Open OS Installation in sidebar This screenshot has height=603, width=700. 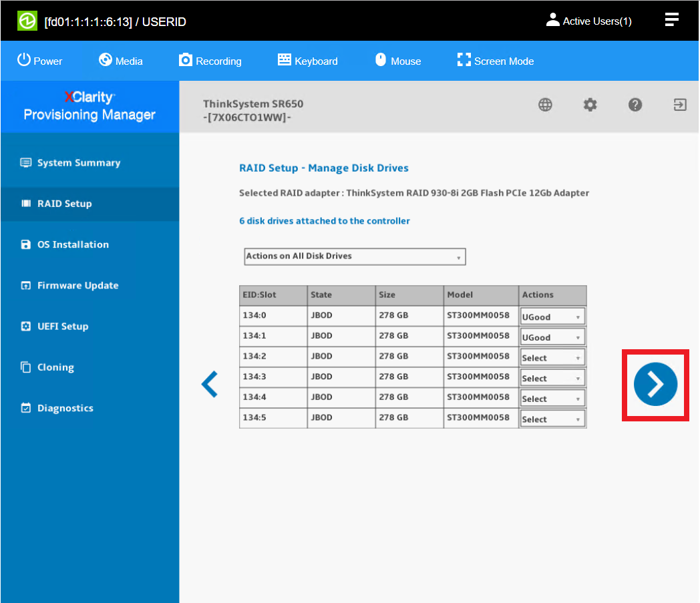point(72,244)
